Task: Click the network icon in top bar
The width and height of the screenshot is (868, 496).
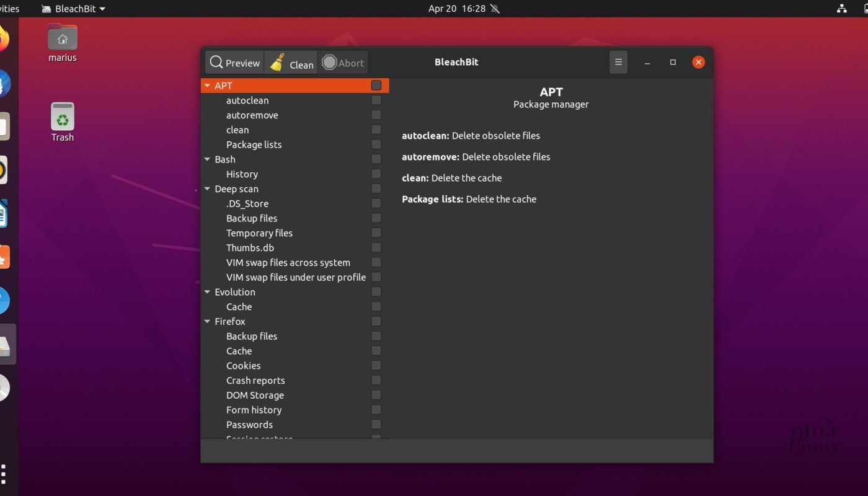Action: tap(841, 9)
